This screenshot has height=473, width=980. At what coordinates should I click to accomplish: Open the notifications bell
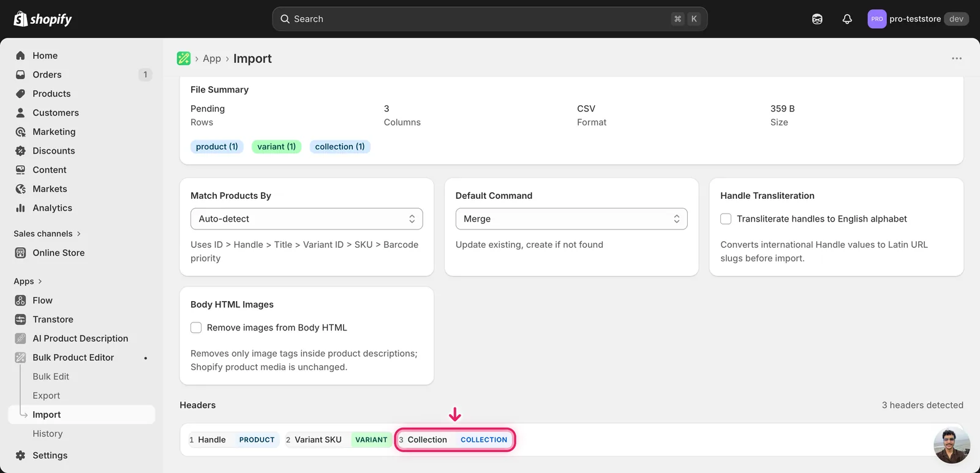(847, 19)
